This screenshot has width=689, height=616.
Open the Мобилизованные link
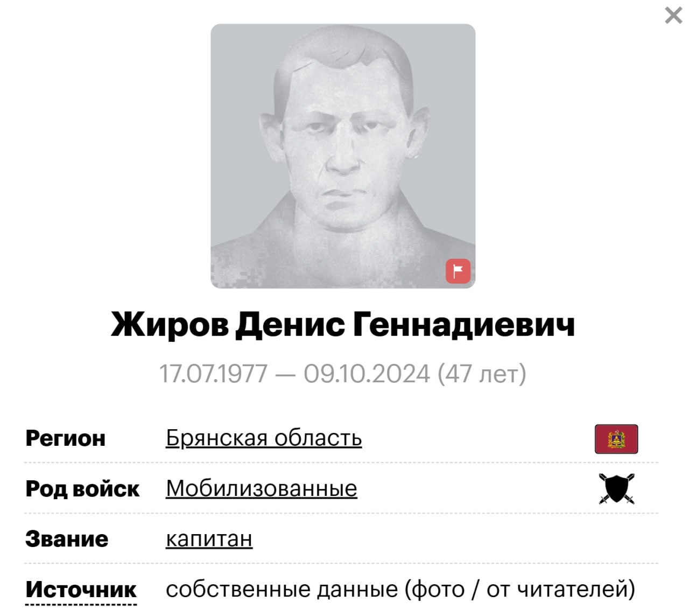(x=262, y=488)
